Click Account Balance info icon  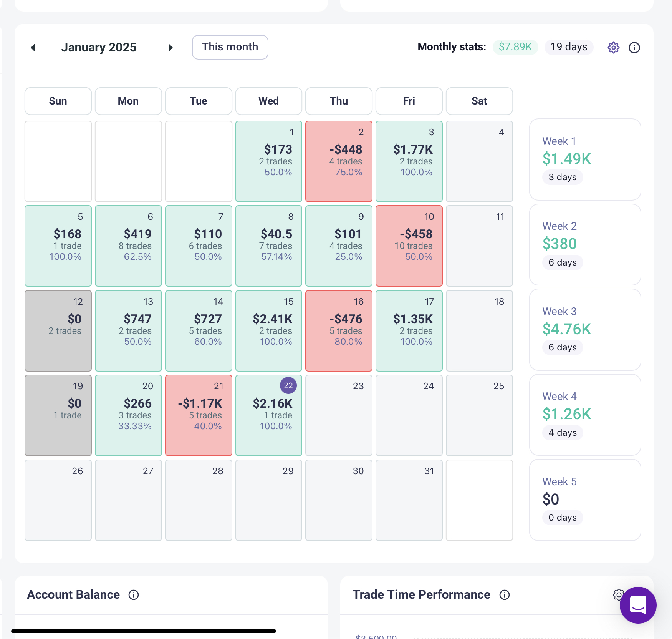pos(134,595)
